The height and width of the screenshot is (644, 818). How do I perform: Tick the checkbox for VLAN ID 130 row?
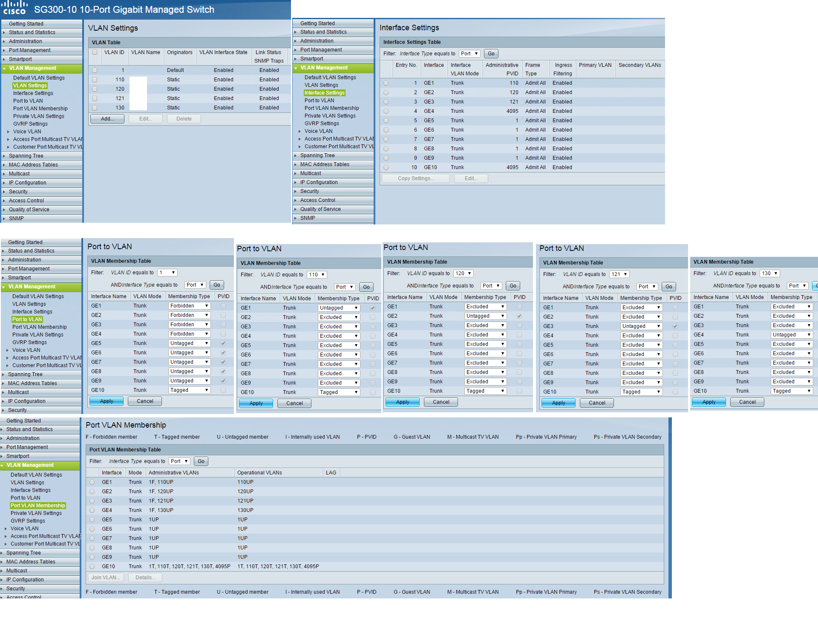click(x=95, y=108)
